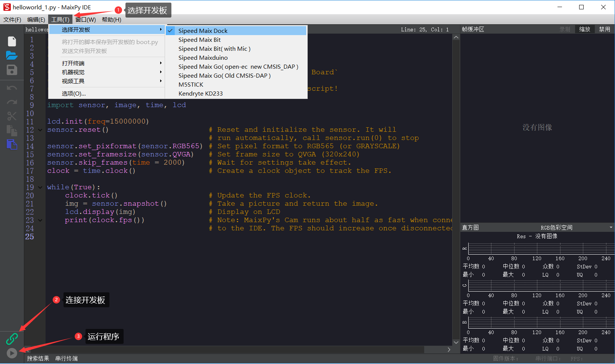Open the 搜索结果 tab at bottom
Image resolution: width=615 pixels, height=364 pixels.
[38, 358]
